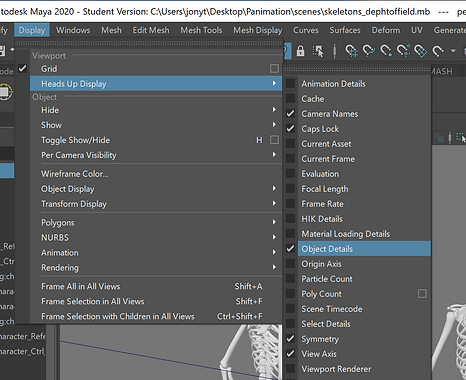Open the Curves menu
Screen dimensions: 466x380
pyautogui.click(x=306, y=30)
